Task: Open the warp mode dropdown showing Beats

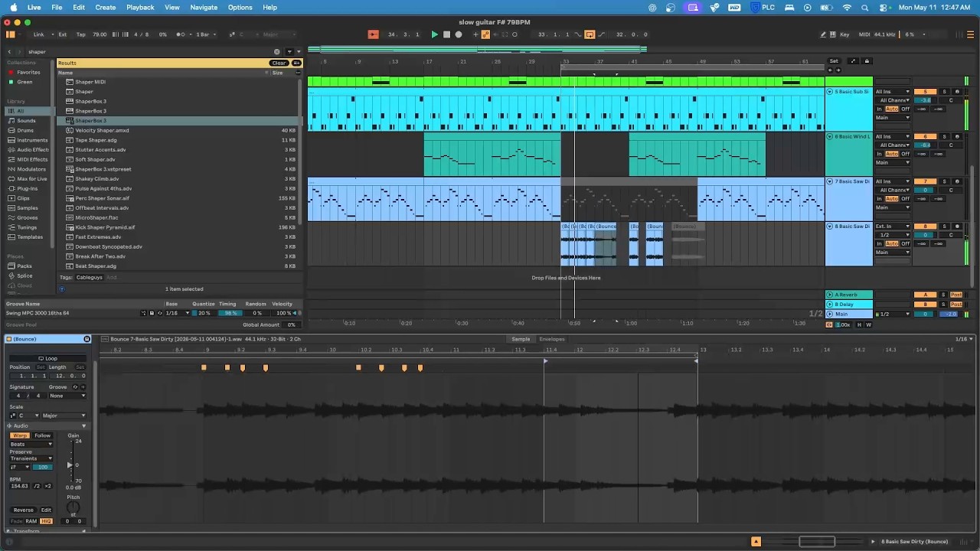Action: point(31,444)
